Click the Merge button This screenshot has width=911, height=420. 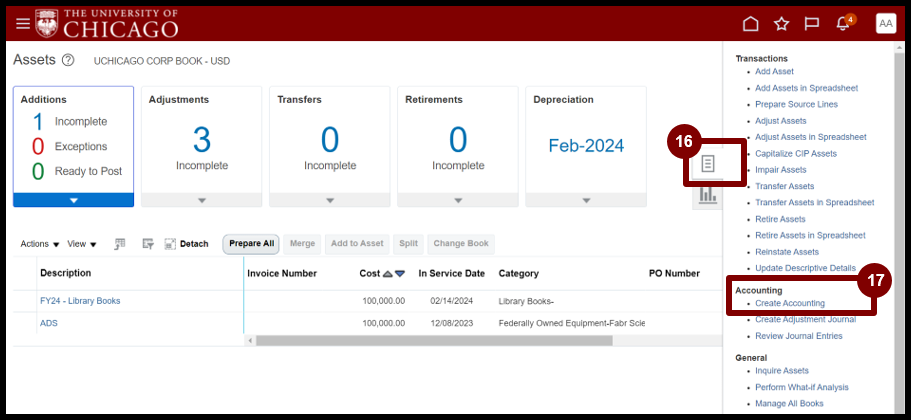(x=302, y=244)
